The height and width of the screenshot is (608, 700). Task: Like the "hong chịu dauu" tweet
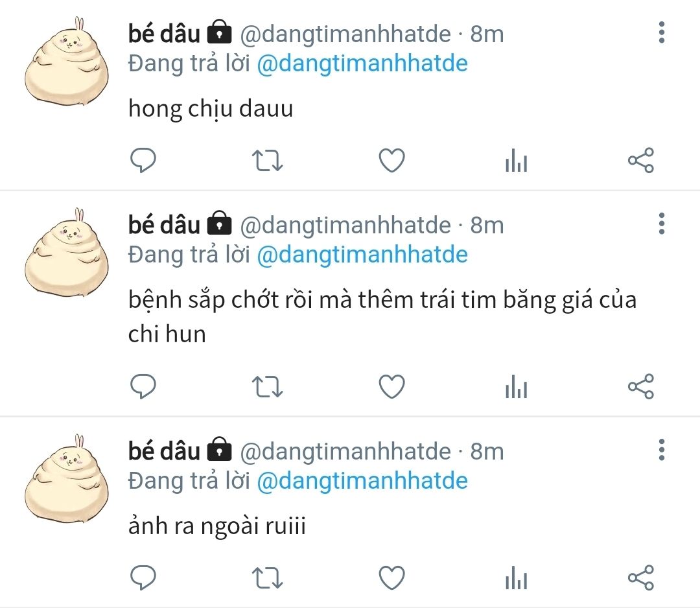tap(391, 160)
